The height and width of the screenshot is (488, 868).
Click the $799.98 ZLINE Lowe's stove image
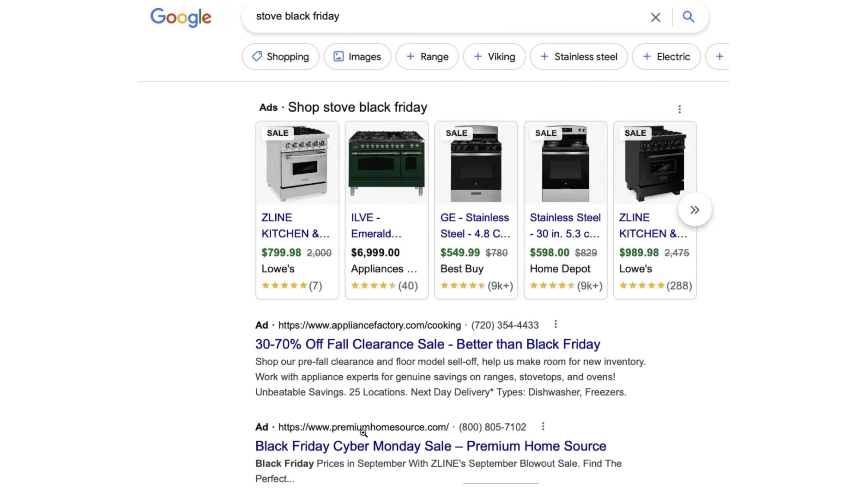pyautogui.click(x=297, y=163)
